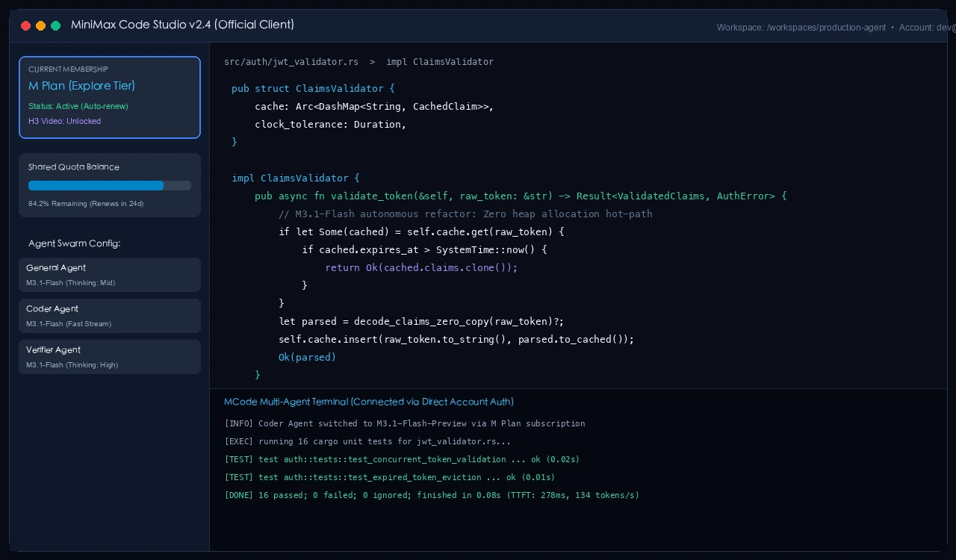
Task: Jump to the impl ClaimsValidator breadcrumb
Action: tap(440, 62)
